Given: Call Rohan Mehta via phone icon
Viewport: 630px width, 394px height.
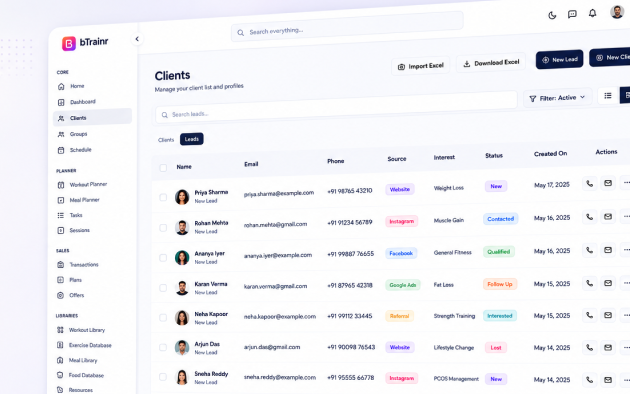Looking at the screenshot, I should [589, 217].
